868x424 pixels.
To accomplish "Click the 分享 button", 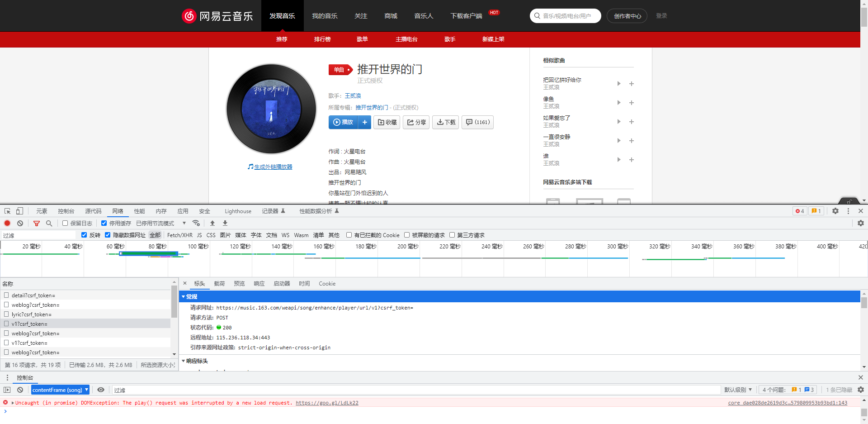I will (416, 122).
